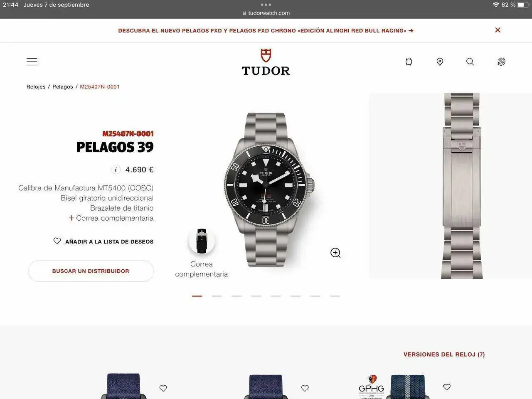The width and height of the screenshot is (532, 399).
Task: Open the language globe icon
Action: (x=501, y=62)
